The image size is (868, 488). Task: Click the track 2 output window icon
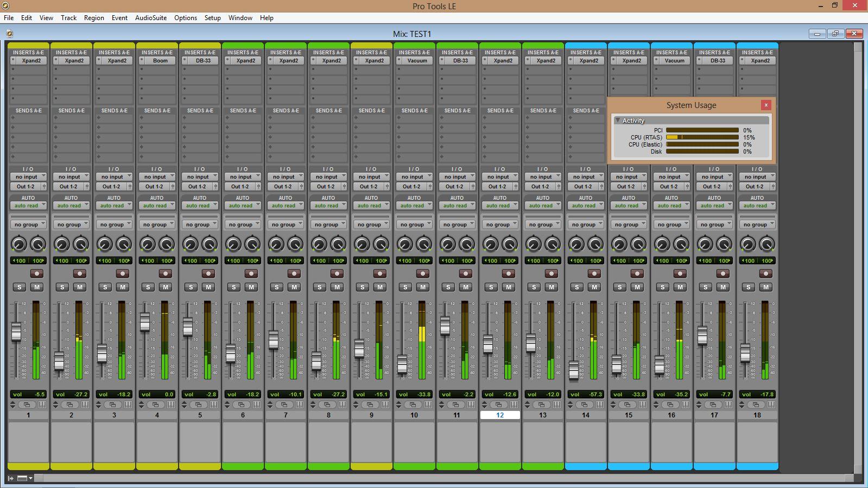pyautogui.click(x=70, y=405)
